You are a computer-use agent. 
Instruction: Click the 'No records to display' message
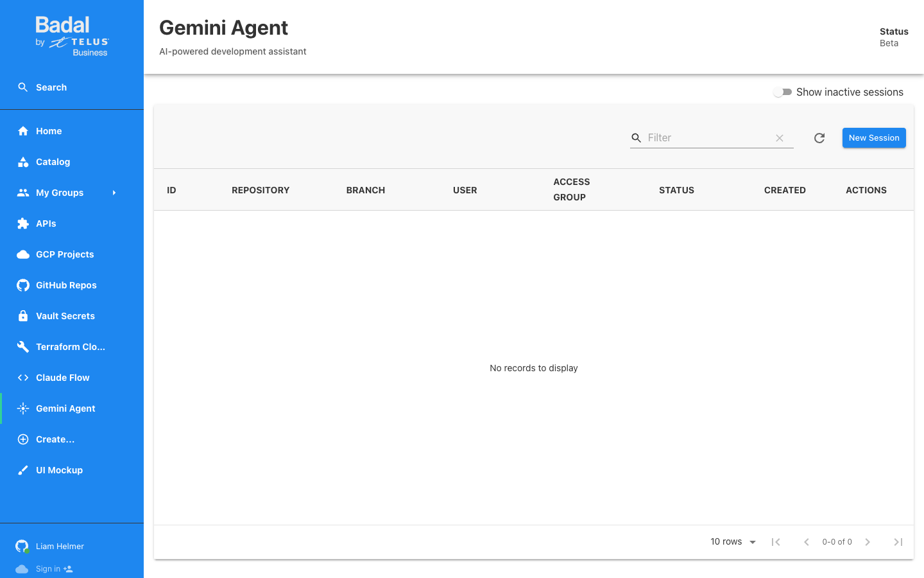coord(534,368)
